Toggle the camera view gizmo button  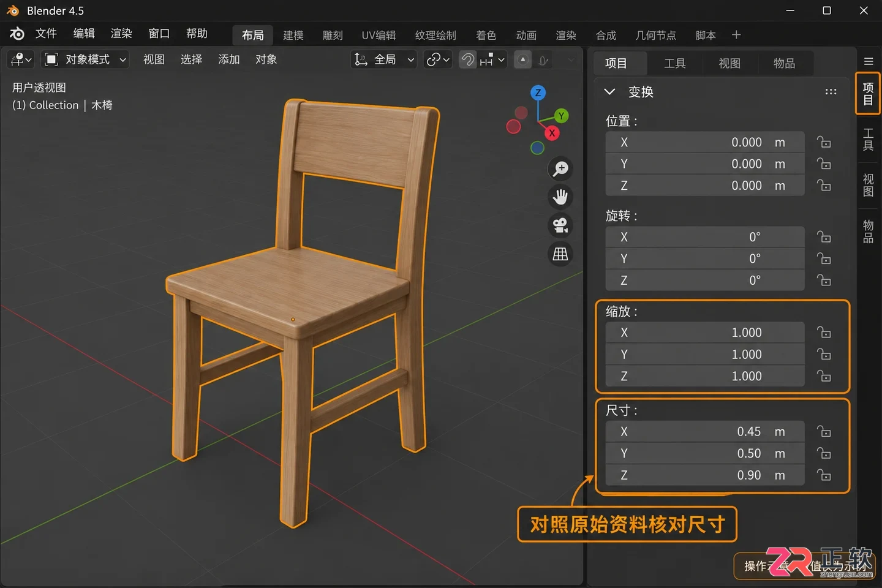[560, 225]
